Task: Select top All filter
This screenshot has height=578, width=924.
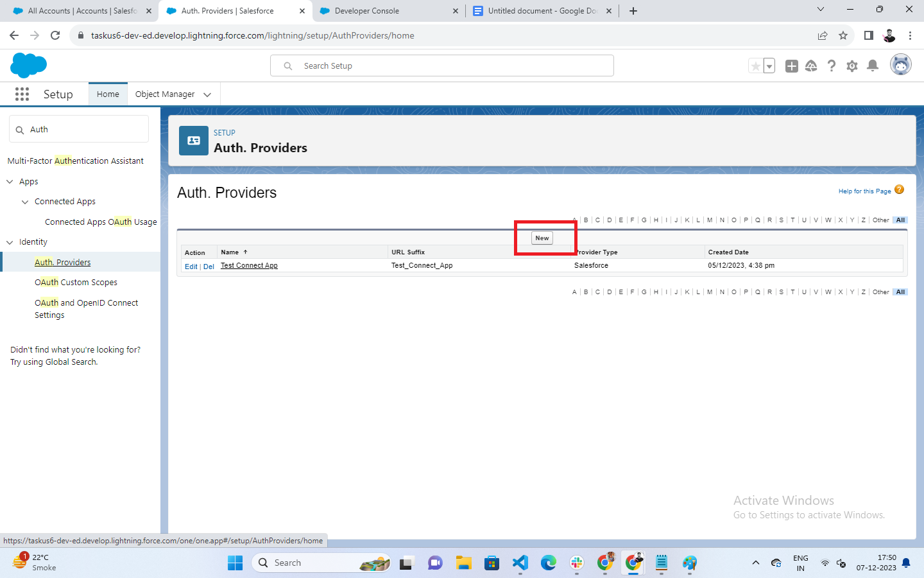Action: pyautogui.click(x=900, y=220)
